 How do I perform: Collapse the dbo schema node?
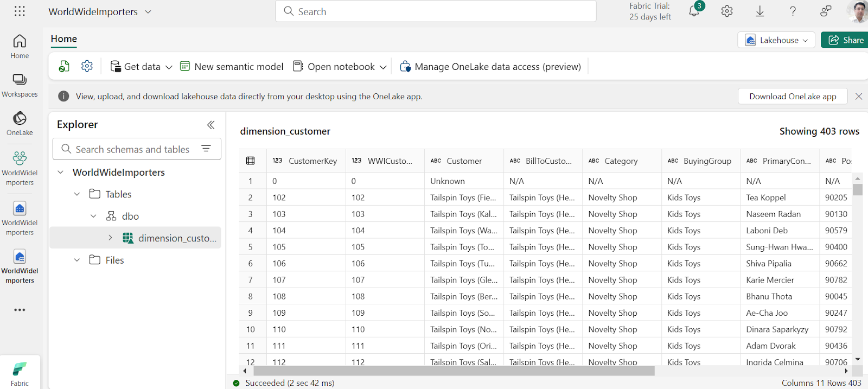(x=93, y=216)
